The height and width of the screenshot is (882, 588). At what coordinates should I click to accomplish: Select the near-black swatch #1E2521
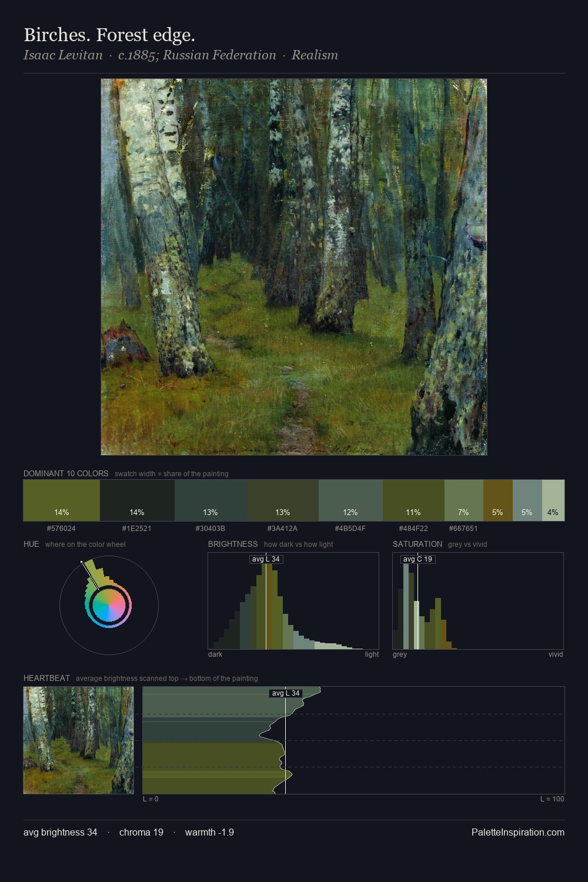click(137, 500)
